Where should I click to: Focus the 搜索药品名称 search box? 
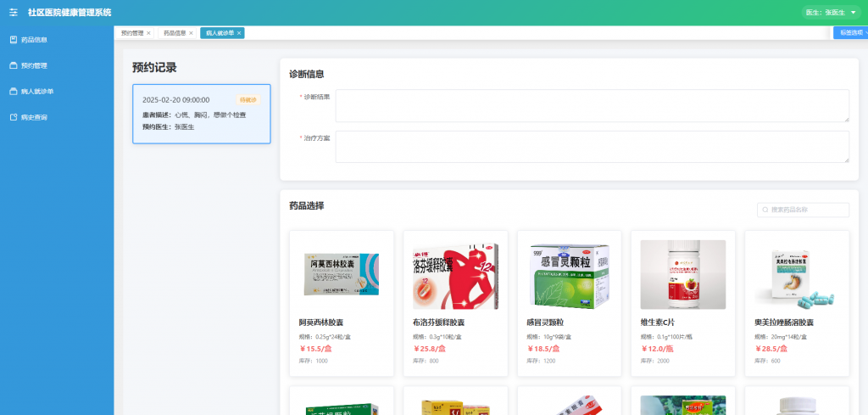804,210
